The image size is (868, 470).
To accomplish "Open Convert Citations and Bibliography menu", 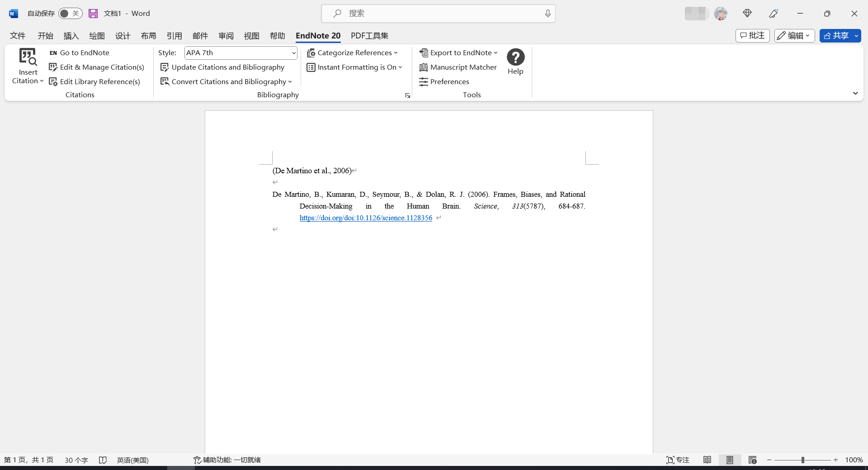I will [x=226, y=81].
